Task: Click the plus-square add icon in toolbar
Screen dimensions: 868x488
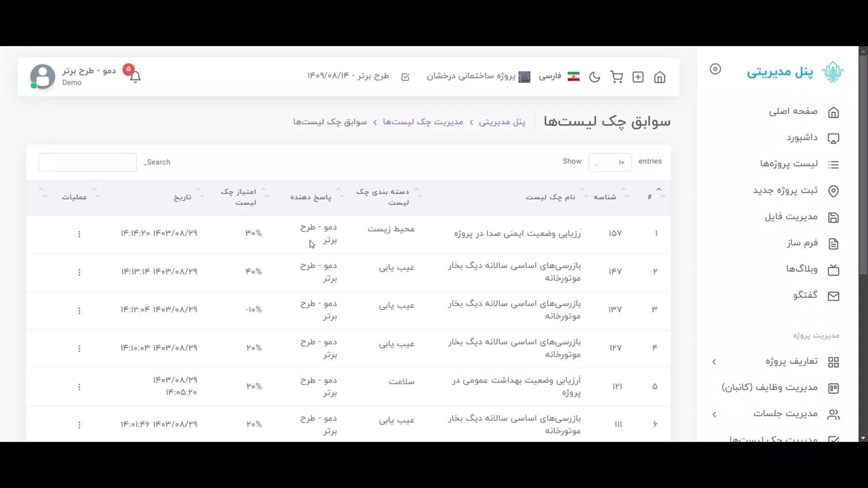Action: coord(638,77)
